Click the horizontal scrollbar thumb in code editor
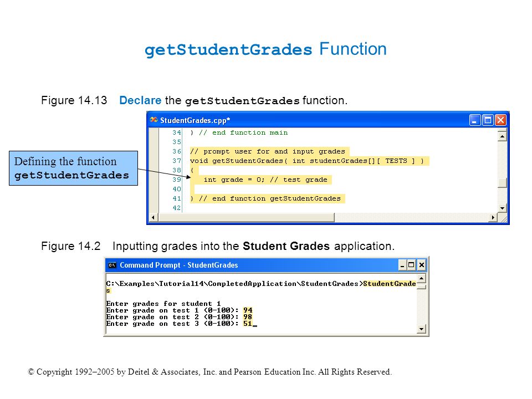 (x=246, y=217)
